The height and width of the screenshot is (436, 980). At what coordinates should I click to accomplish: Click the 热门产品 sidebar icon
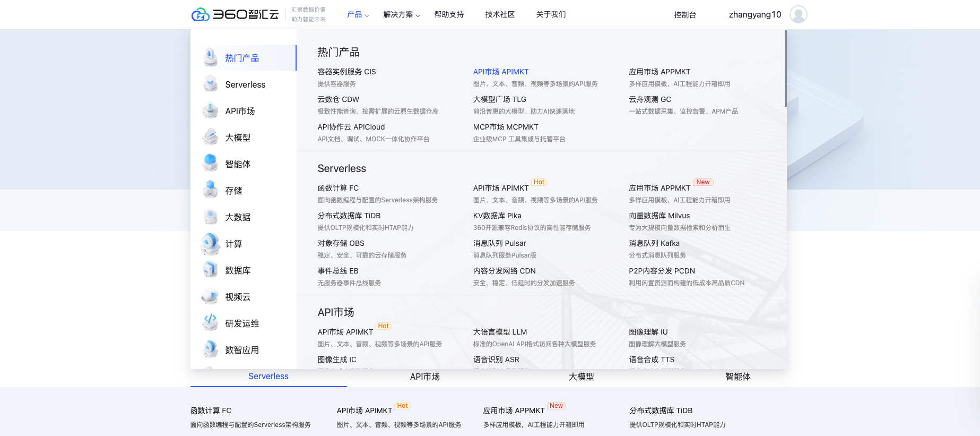211,57
